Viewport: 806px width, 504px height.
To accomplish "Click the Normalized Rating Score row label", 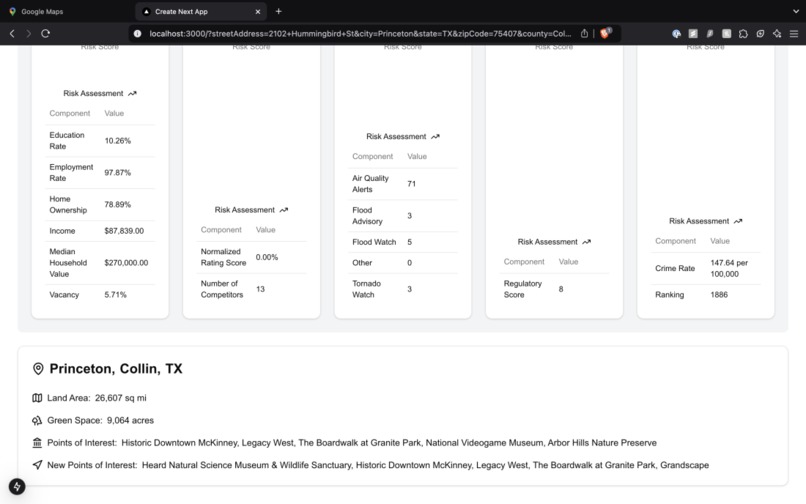I will (x=223, y=257).
